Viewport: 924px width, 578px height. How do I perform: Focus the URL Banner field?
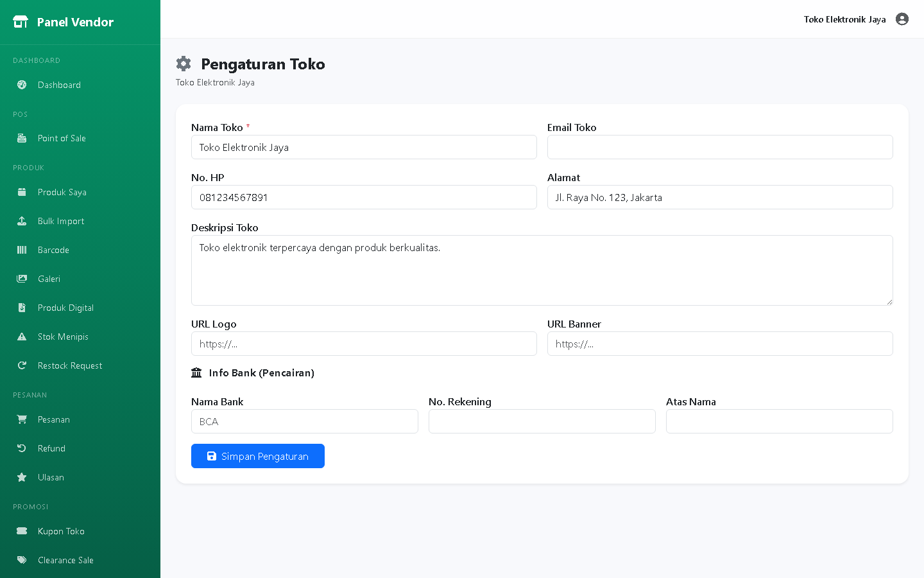point(720,344)
